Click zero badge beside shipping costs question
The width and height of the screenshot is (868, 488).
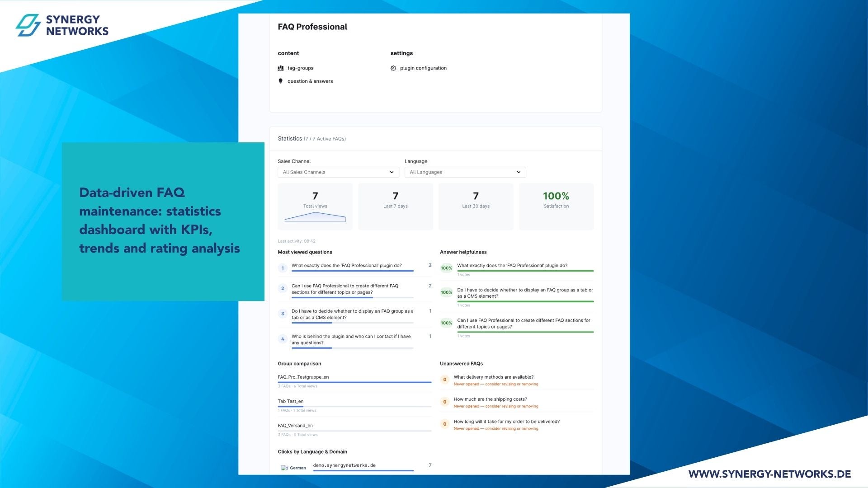pyautogui.click(x=445, y=402)
